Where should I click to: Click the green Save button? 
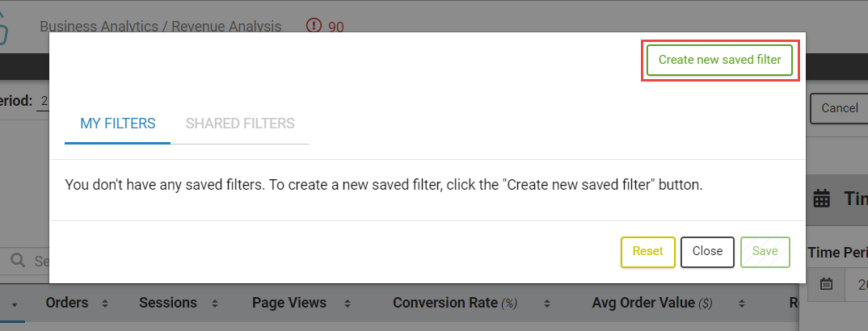[x=765, y=252]
